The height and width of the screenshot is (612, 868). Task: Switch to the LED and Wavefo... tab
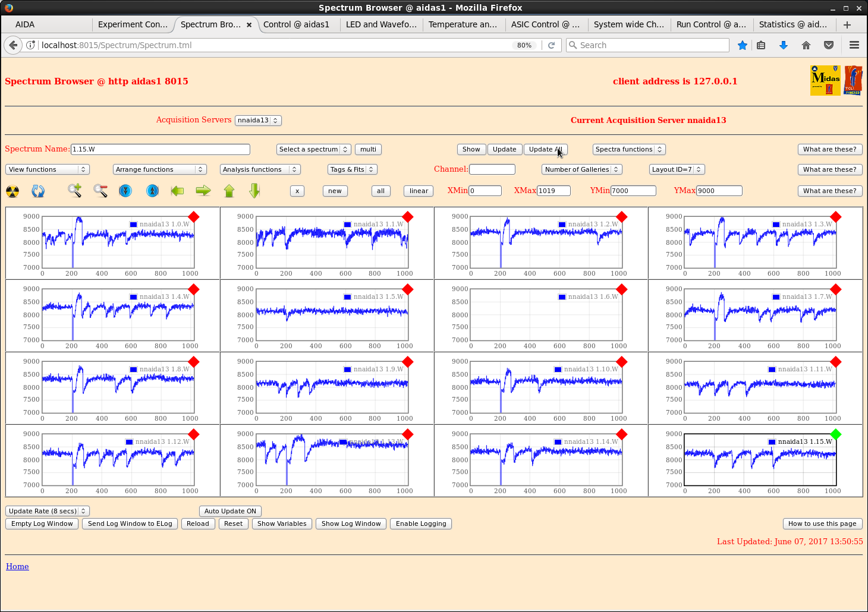tap(382, 24)
